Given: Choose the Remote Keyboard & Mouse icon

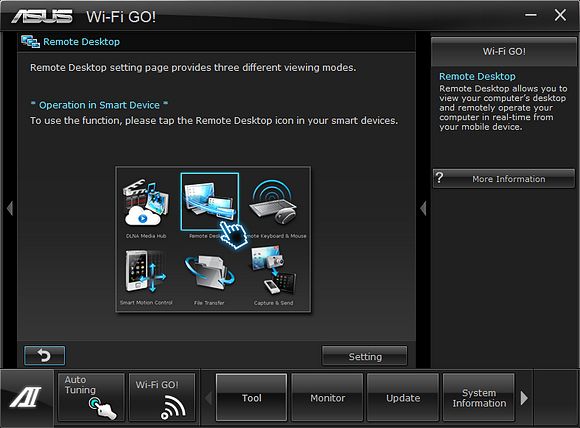Looking at the screenshot, I should click(274, 202).
